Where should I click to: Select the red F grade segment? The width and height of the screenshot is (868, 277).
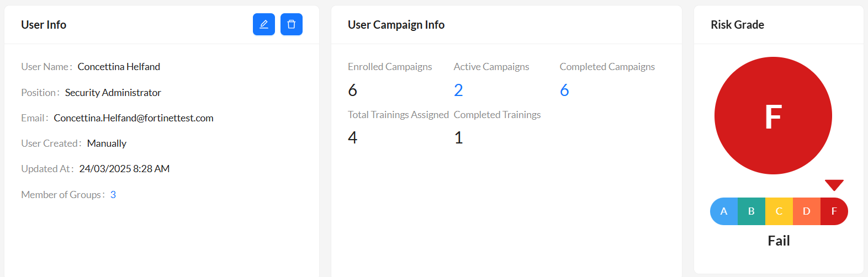coord(834,211)
